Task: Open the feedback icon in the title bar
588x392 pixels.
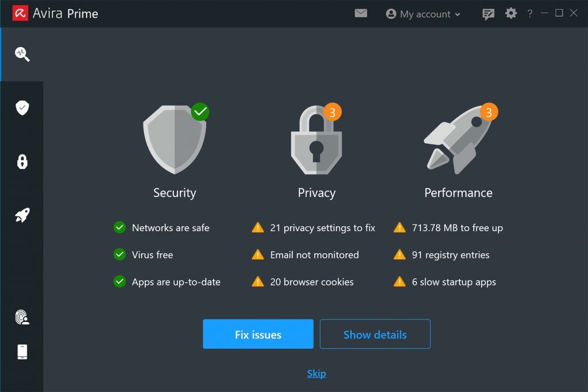Action: click(x=488, y=13)
